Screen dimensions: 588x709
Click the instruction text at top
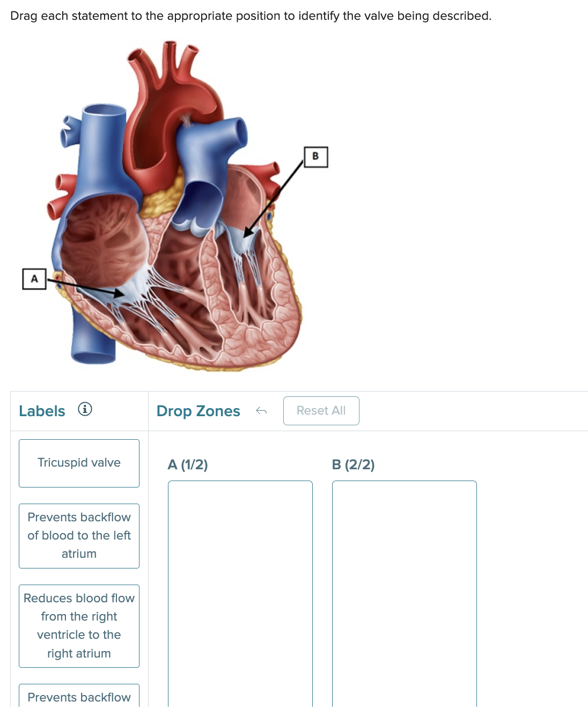tap(251, 16)
